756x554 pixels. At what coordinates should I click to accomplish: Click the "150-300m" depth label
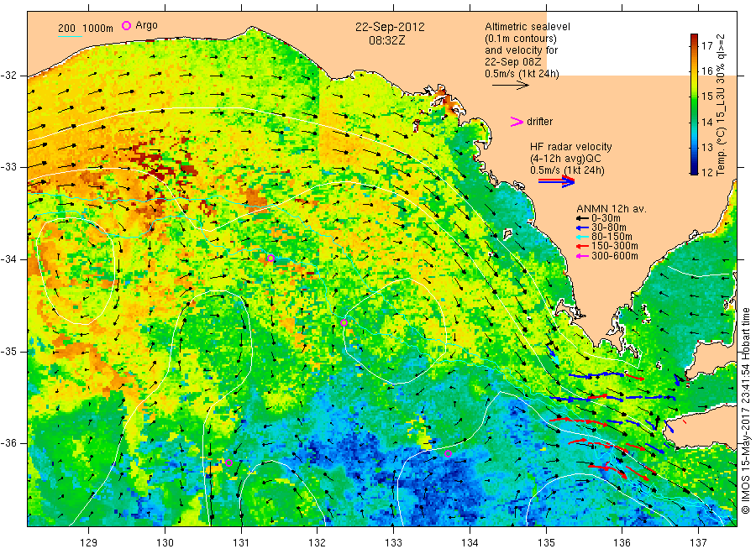pyautogui.click(x=615, y=247)
